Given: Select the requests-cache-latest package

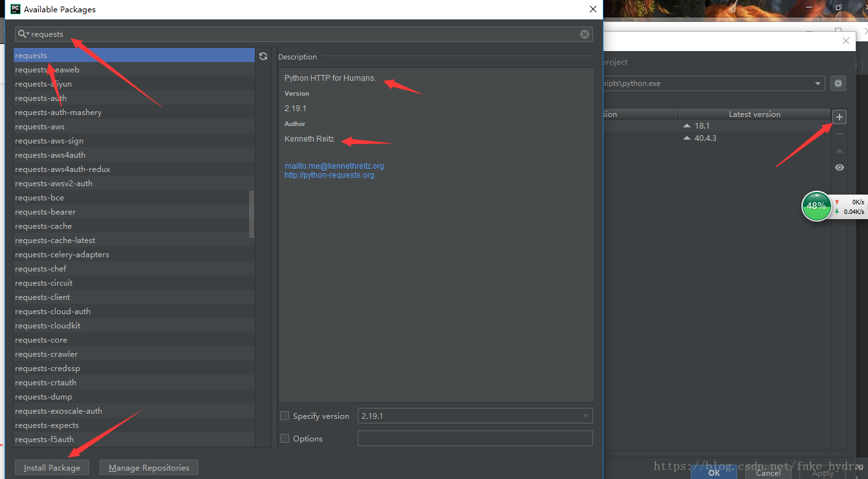Looking at the screenshot, I should tap(134, 240).
